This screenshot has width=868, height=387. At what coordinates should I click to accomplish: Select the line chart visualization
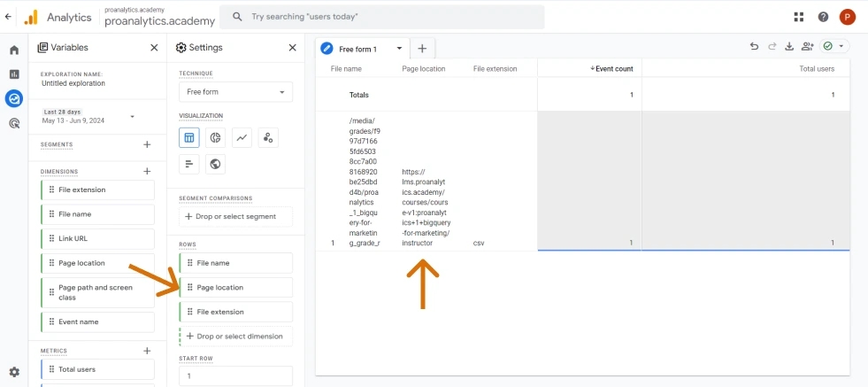[242, 137]
